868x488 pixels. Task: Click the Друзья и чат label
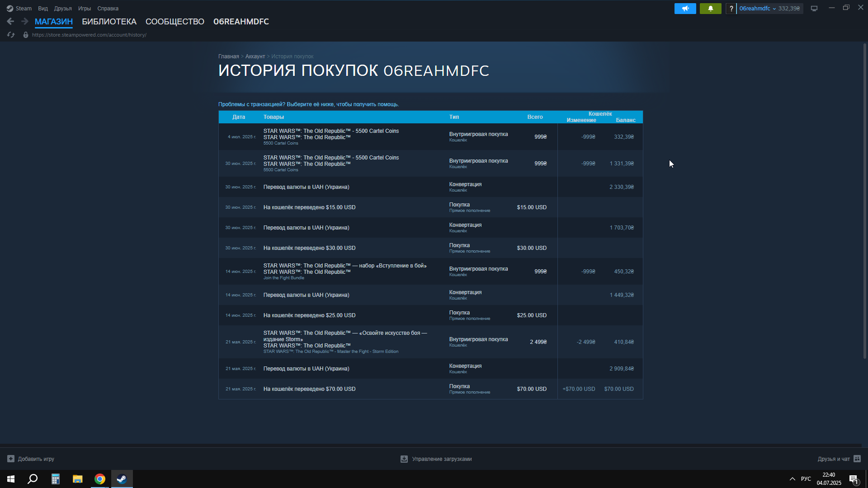tap(834, 459)
